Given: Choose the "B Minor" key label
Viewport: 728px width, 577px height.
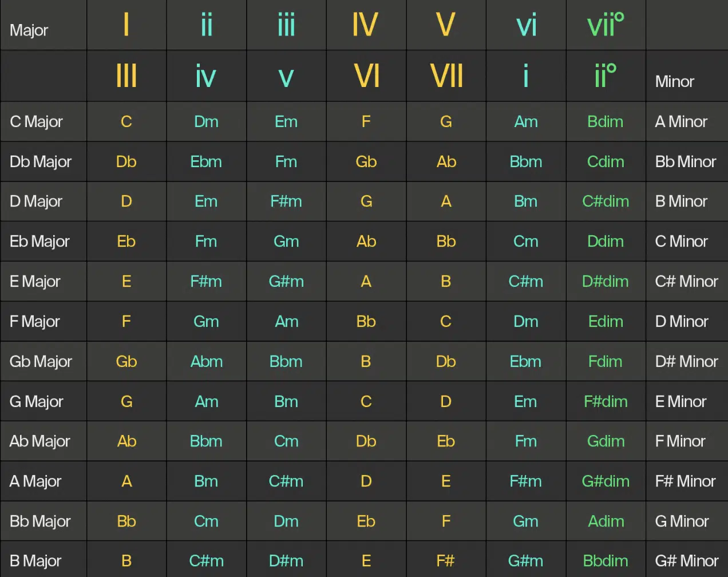Looking at the screenshot, I should [x=681, y=201].
